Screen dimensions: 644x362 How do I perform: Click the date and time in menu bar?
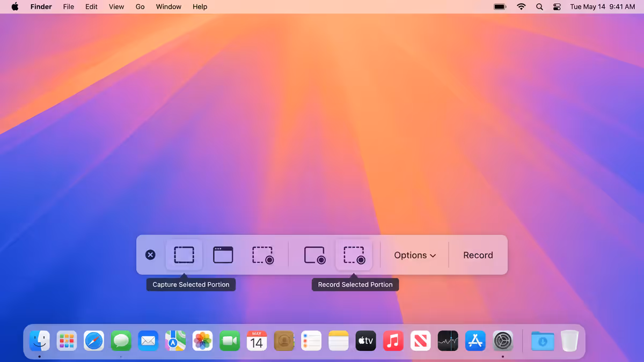coord(602,6)
